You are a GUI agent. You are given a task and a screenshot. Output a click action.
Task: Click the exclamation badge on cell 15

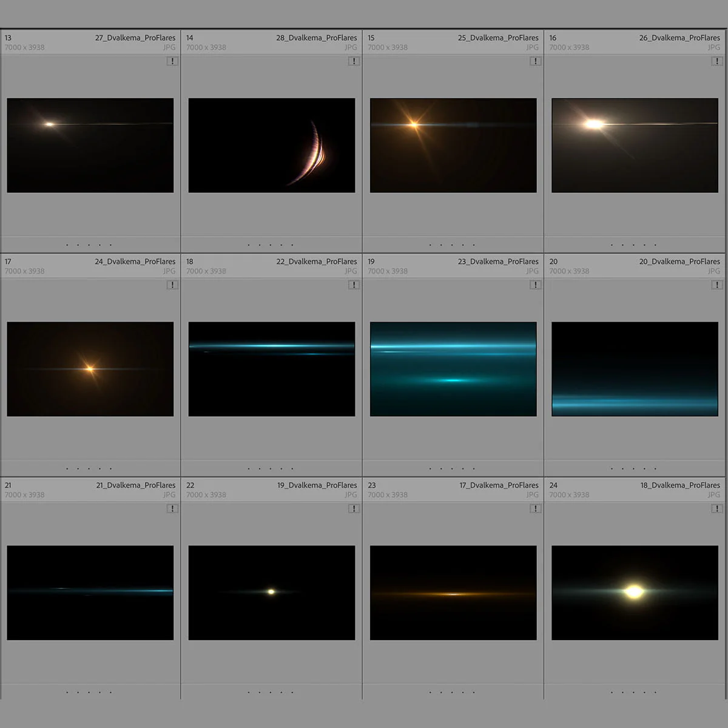pyautogui.click(x=535, y=61)
